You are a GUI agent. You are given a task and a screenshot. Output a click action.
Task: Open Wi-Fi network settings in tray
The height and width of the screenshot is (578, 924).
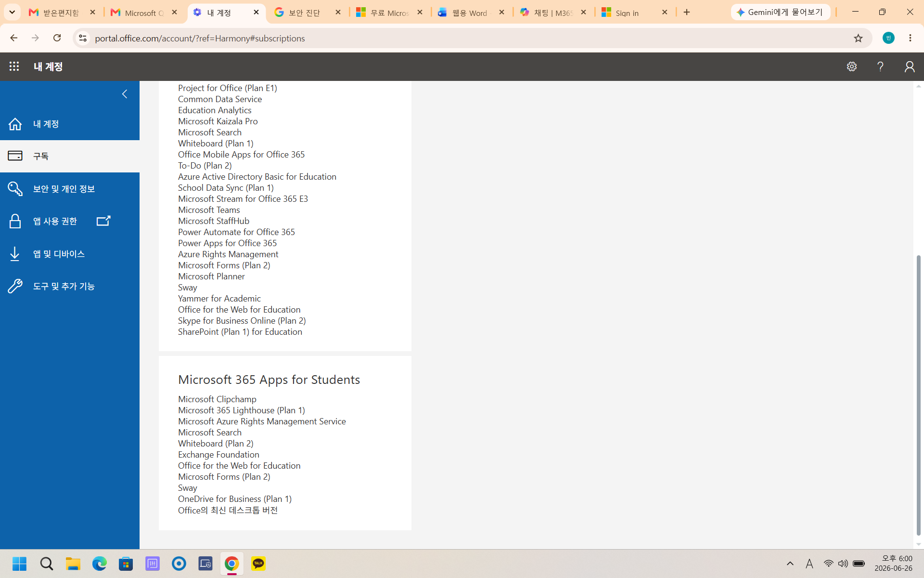point(828,564)
